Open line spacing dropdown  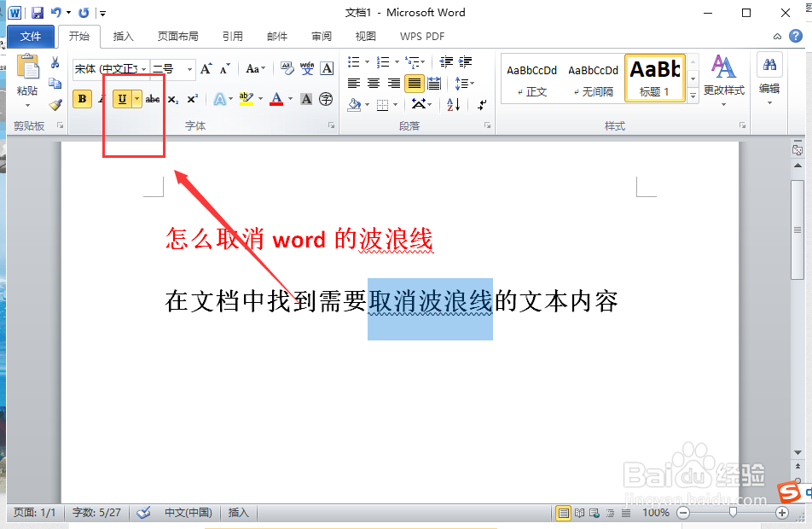click(465, 84)
